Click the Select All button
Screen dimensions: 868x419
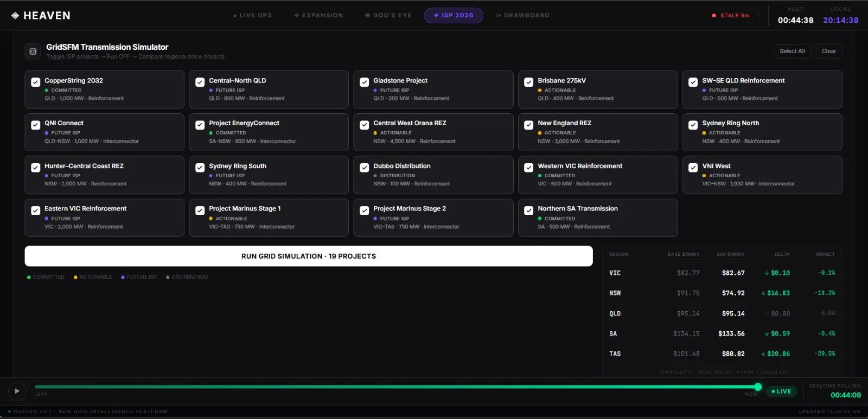point(792,51)
